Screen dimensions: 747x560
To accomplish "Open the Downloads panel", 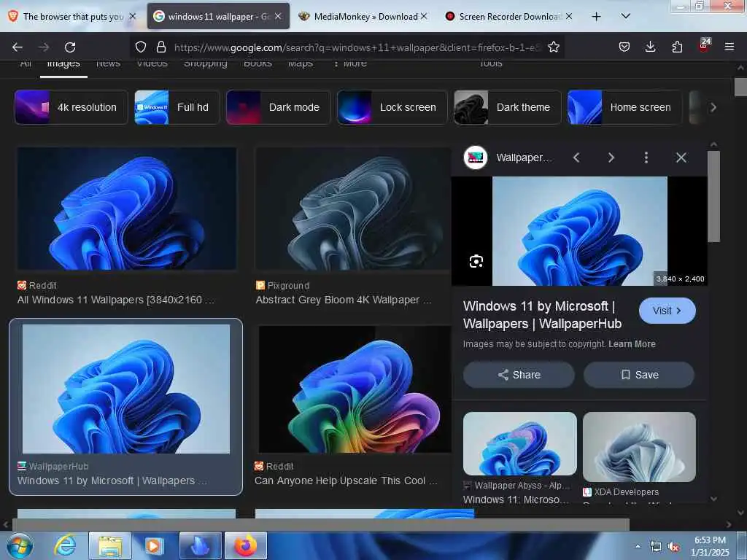I will [x=650, y=47].
